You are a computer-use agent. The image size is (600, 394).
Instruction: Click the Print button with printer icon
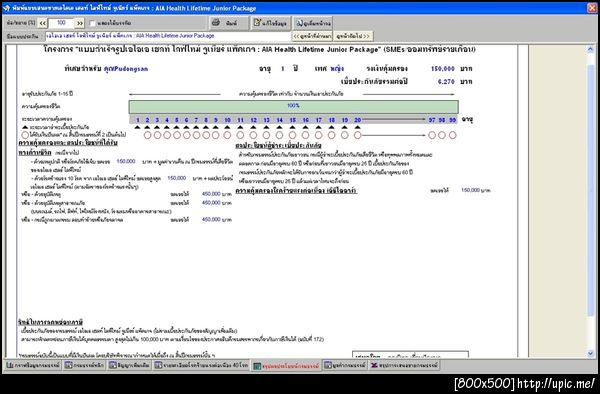pyautogui.click(x=228, y=23)
